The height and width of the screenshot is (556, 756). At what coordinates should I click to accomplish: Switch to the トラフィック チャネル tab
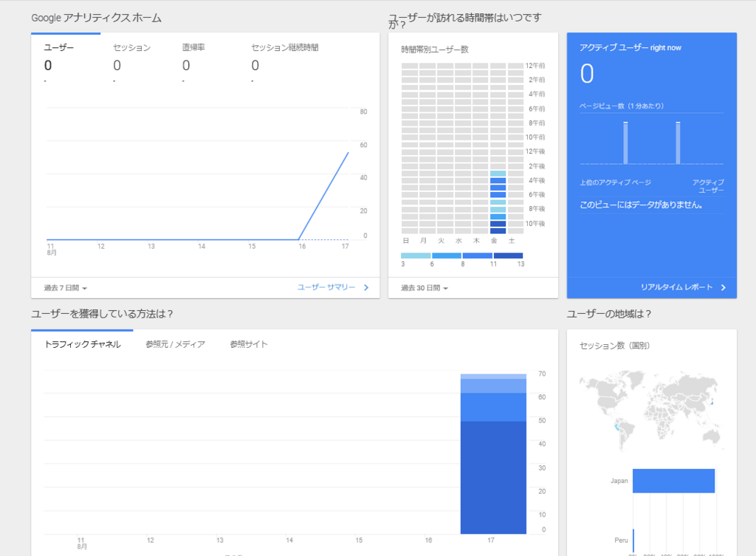point(83,344)
